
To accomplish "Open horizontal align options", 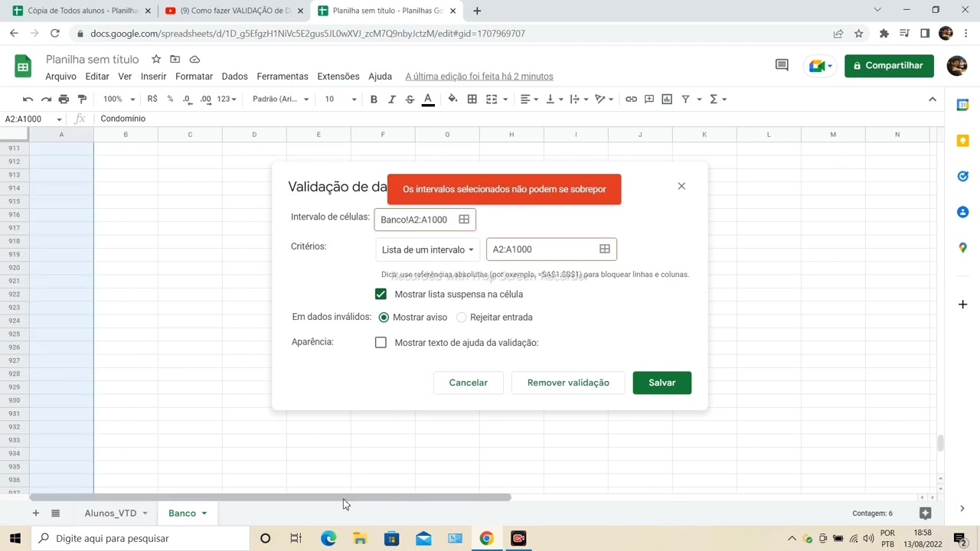I will pos(530,99).
